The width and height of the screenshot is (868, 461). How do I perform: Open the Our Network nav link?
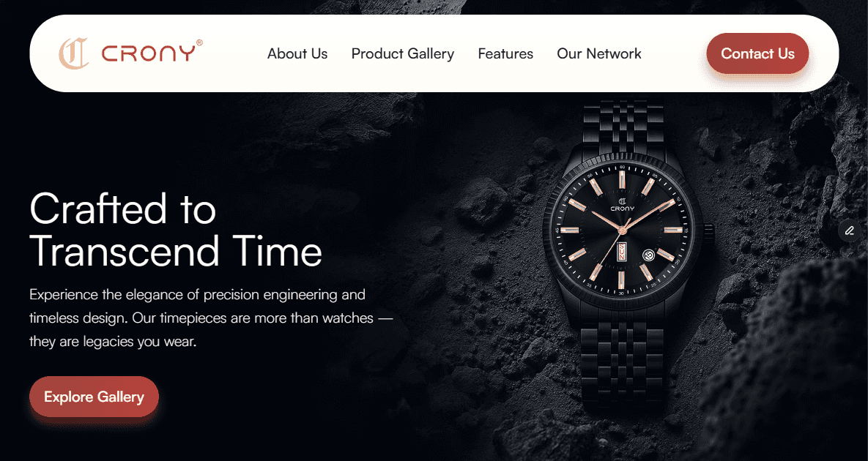pyautogui.click(x=599, y=53)
